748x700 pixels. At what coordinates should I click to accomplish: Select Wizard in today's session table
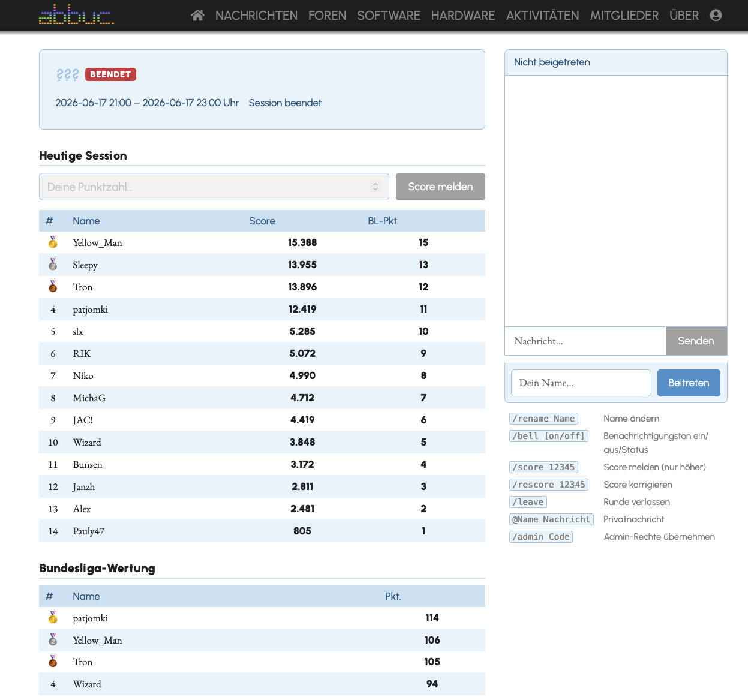[x=87, y=442]
